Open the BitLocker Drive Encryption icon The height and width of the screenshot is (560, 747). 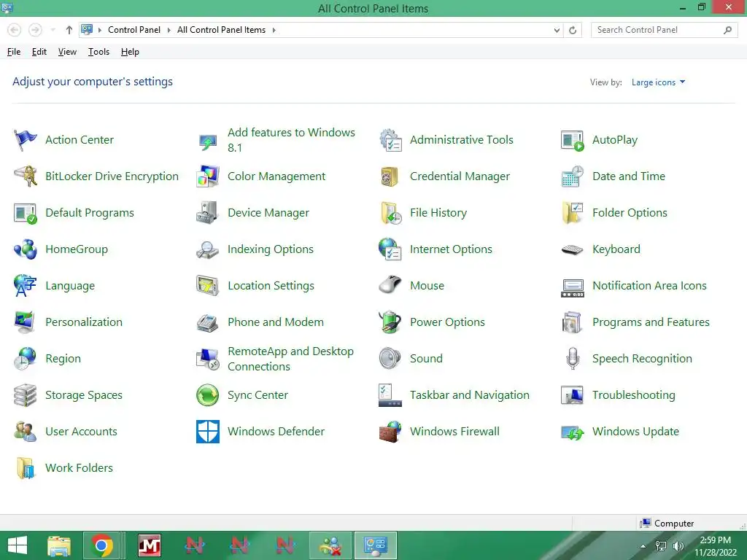tap(26, 176)
